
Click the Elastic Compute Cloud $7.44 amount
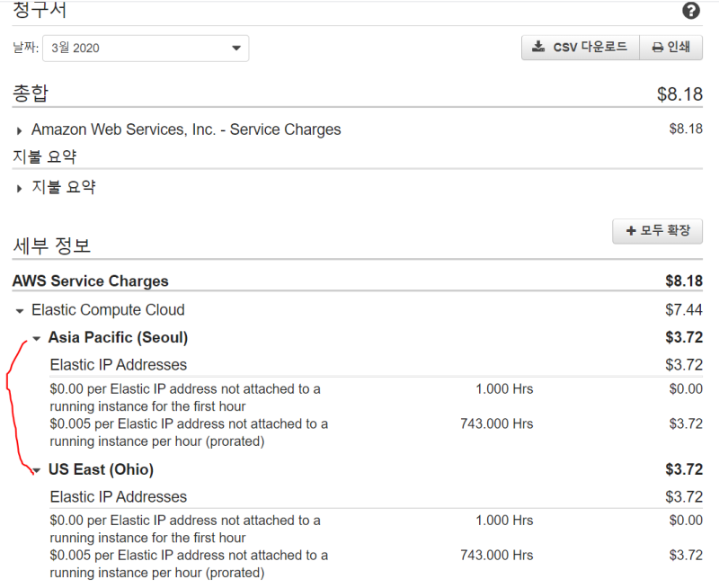pyautogui.click(x=684, y=310)
